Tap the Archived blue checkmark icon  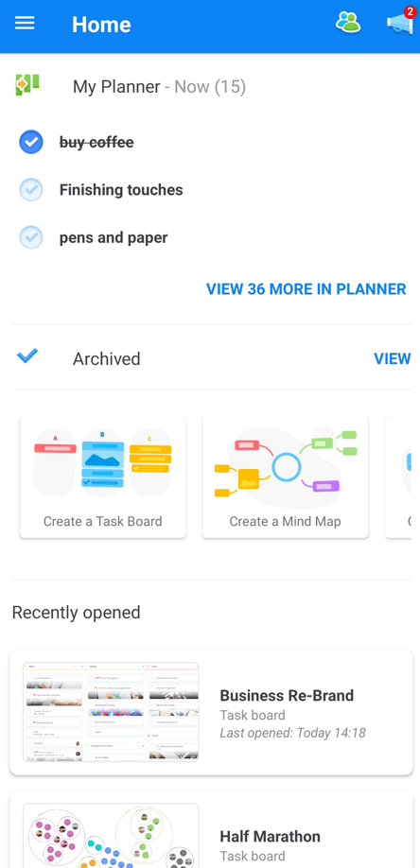(26, 356)
